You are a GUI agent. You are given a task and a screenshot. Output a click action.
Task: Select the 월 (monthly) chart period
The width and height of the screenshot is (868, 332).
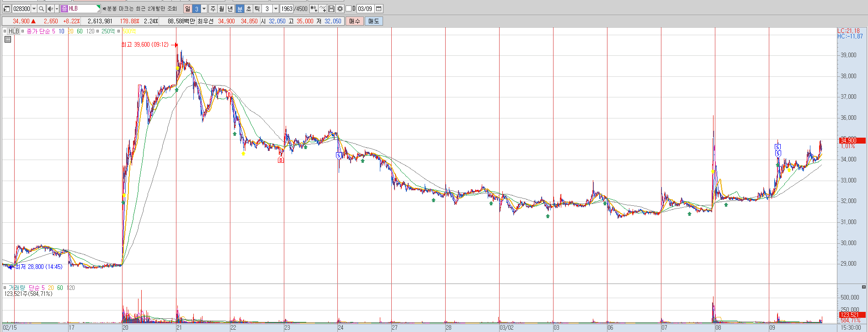(x=222, y=9)
